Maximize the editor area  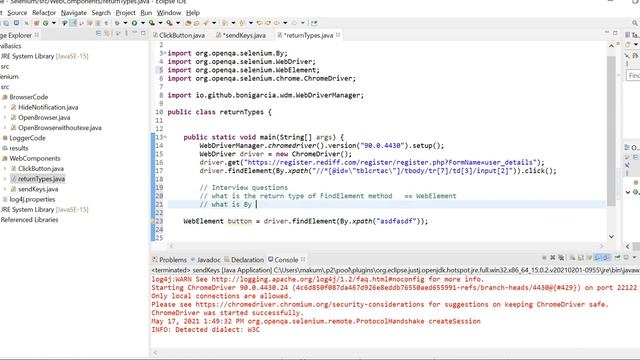point(615,33)
